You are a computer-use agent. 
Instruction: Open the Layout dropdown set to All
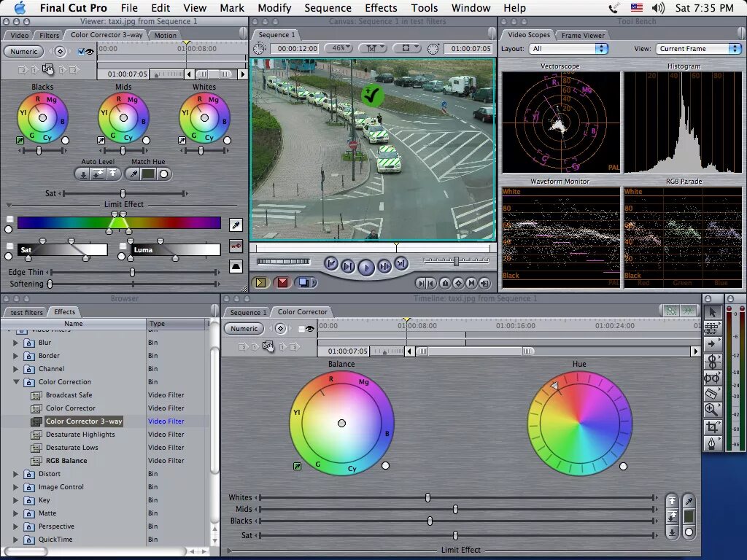click(568, 49)
